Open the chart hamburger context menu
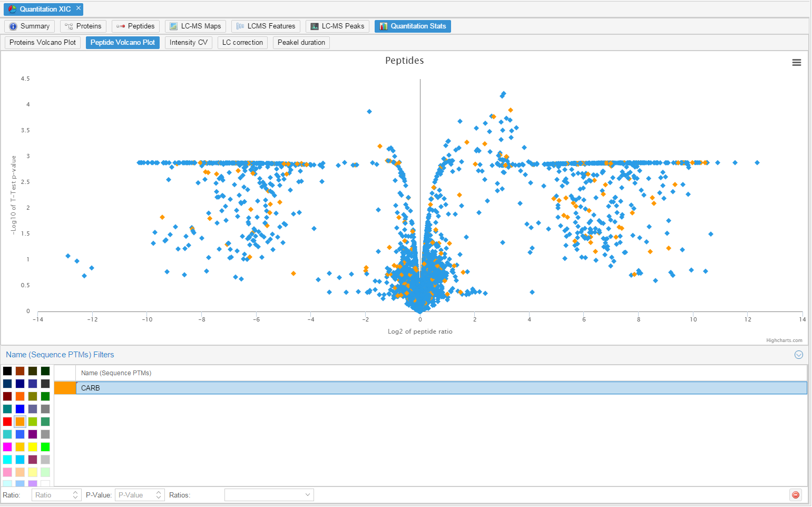 click(x=796, y=63)
